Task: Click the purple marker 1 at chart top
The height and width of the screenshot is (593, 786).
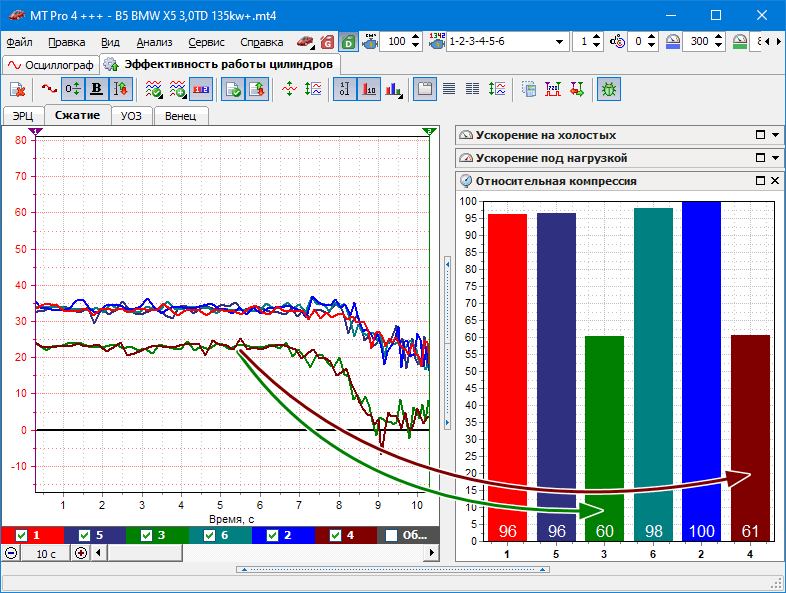Action: (x=36, y=131)
